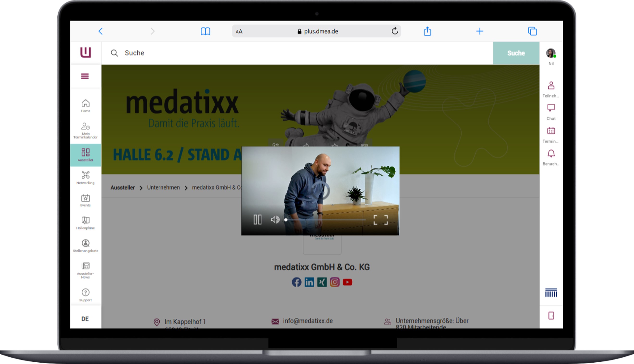The image size is (634, 364).
Task: Go back with Safari's back arrow
Action: tap(100, 31)
